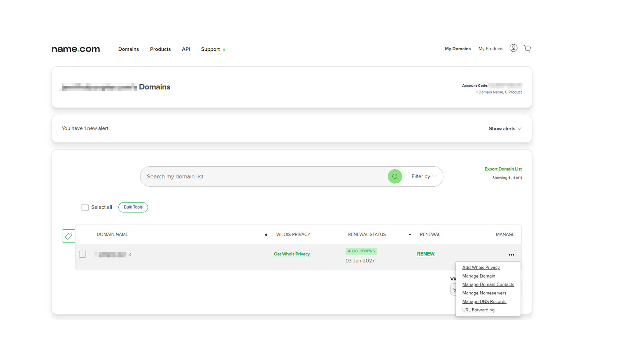Select Manage Nameservers option
Screen dimensions: 644x362
pyautogui.click(x=484, y=293)
